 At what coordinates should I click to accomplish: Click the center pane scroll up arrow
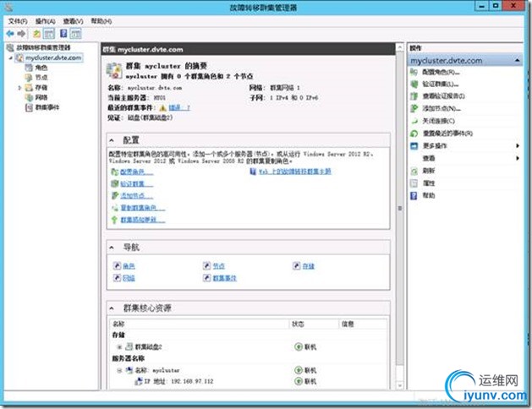coord(400,47)
